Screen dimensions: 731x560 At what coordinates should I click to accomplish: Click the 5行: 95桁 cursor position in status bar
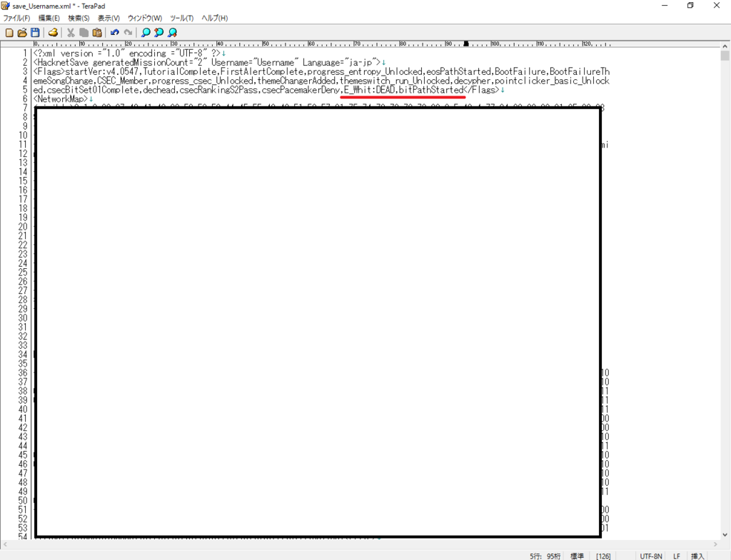point(545,556)
